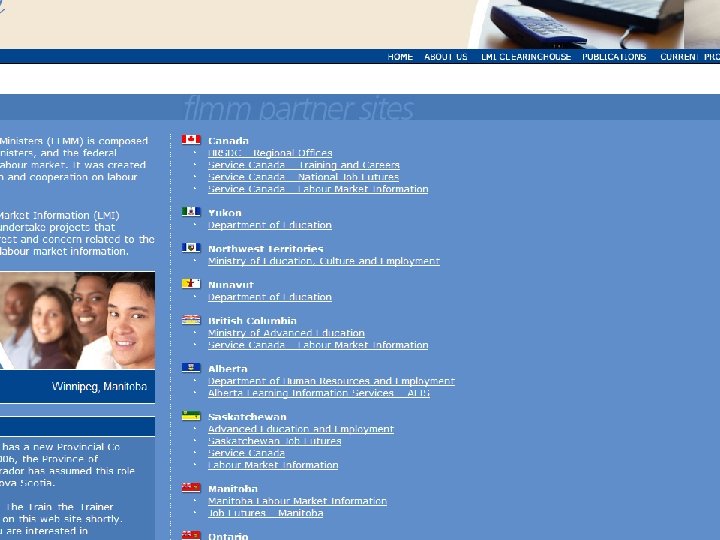
Task: Click the Nunavut flag icon
Action: [x=191, y=284]
